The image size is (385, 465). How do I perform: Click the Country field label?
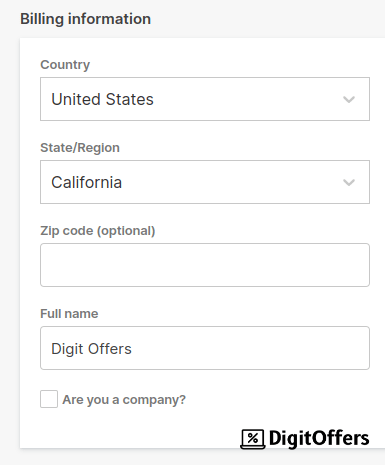65,65
